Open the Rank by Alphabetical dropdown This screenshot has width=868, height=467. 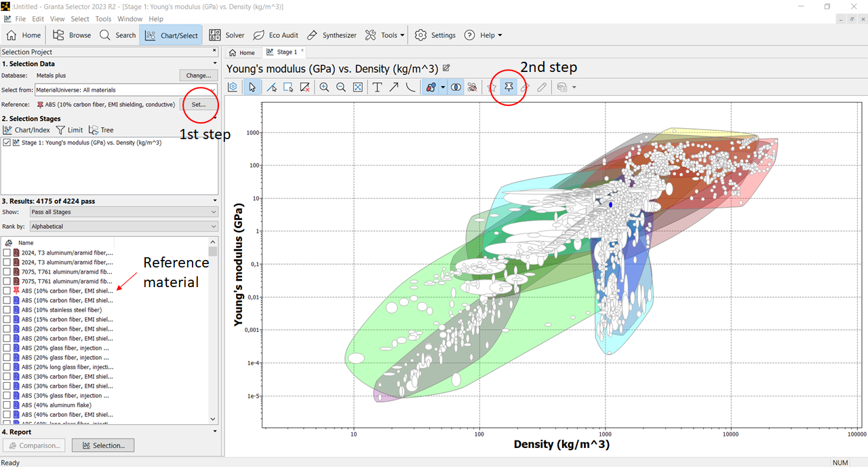tap(124, 227)
